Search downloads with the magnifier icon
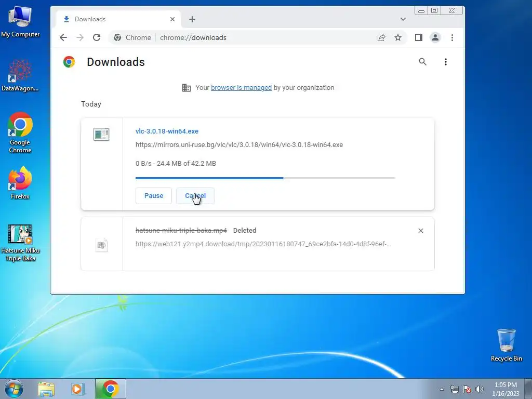The width and height of the screenshot is (532, 399). coord(422,62)
